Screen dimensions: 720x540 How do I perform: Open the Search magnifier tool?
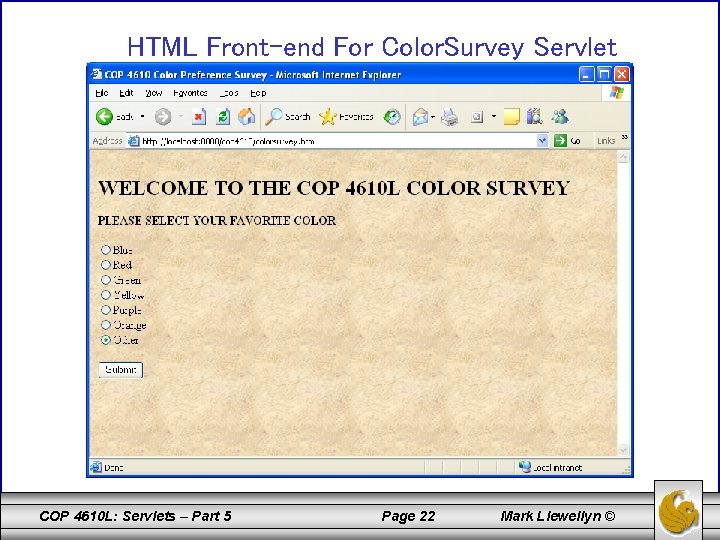(274, 117)
